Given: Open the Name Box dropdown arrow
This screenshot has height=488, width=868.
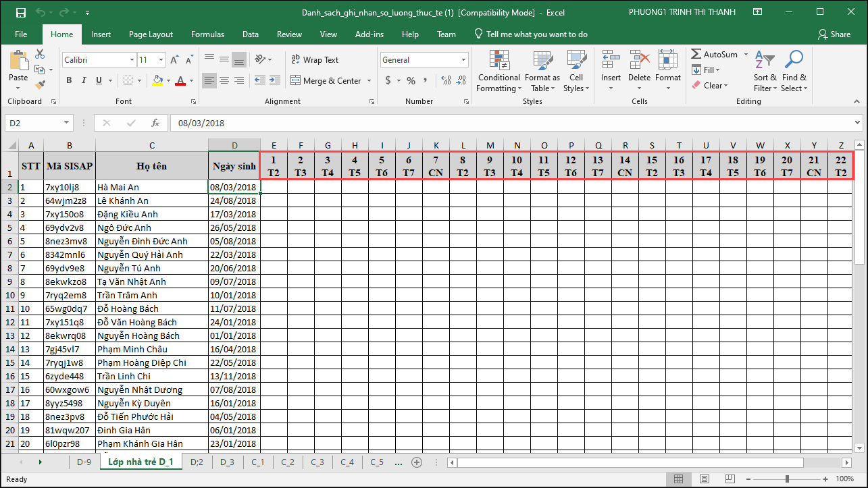Looking at the screenshot, I should click(x=66, y=124).
